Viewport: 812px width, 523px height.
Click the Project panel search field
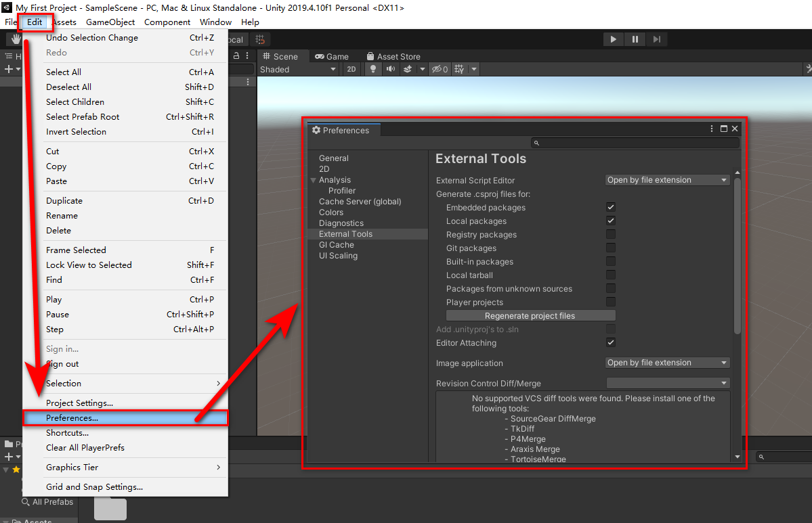point(784,457)
